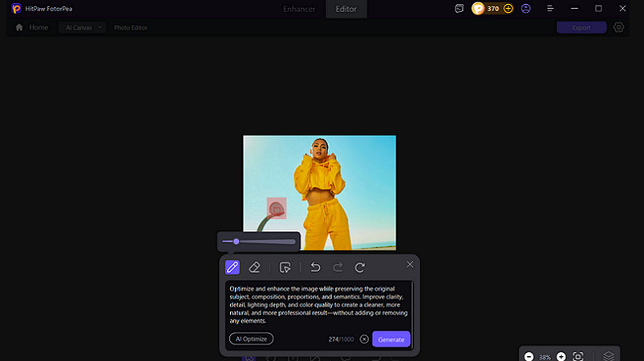Zoom in with plus icon
The width and height of the screenshot is (644, 361).
561,356
